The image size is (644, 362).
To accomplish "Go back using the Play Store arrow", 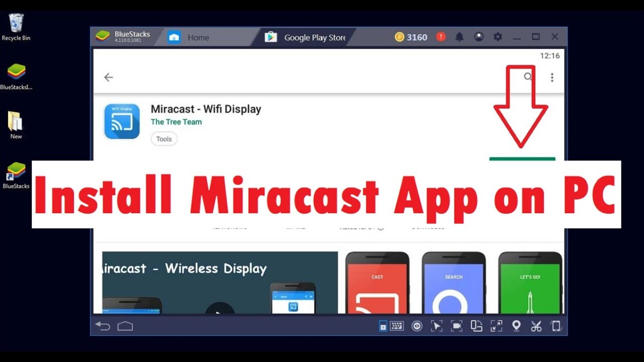I will [x=108, y=77].
